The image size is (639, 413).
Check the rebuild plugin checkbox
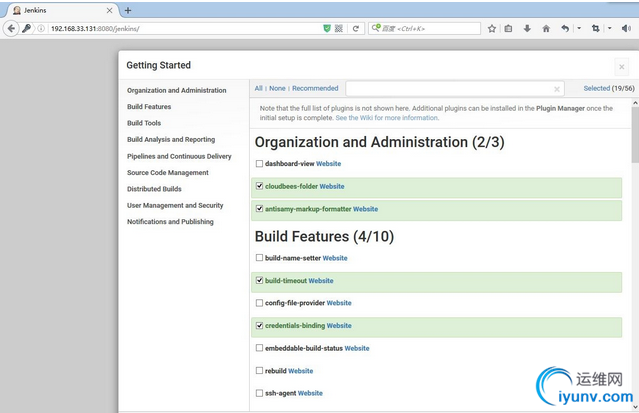259,371
